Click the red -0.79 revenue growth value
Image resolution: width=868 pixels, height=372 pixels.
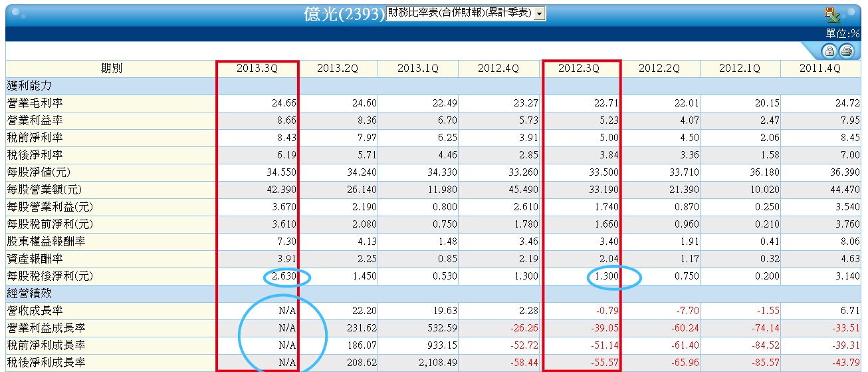coord(606,311)
